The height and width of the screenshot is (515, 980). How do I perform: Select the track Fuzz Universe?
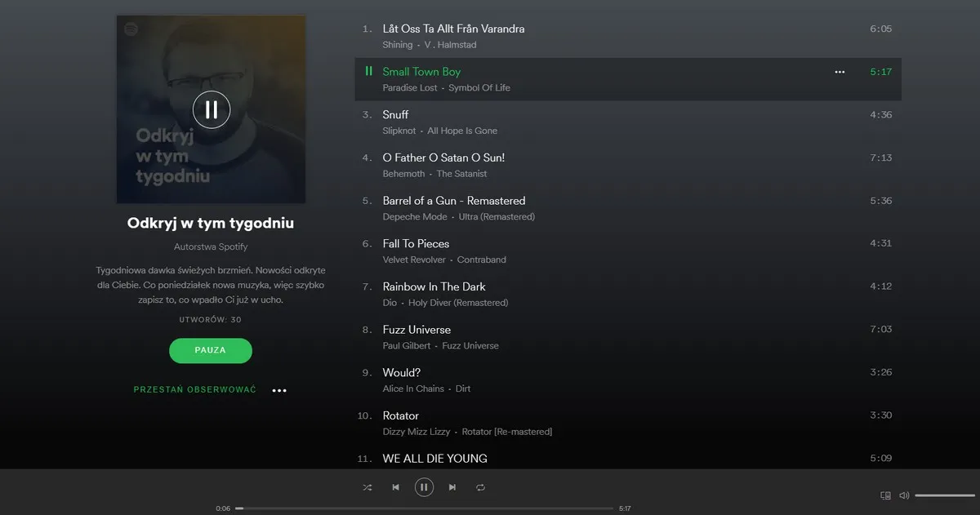point(628,337)
